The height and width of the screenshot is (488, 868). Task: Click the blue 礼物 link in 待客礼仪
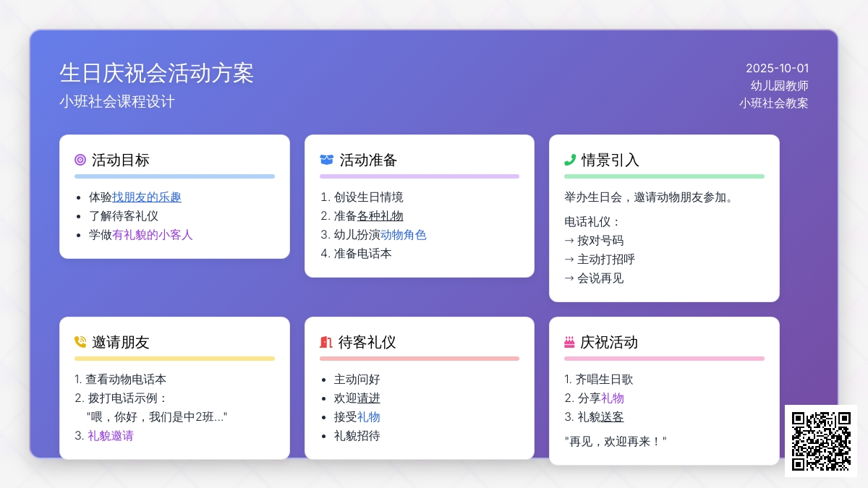click(x=368, y=416)
